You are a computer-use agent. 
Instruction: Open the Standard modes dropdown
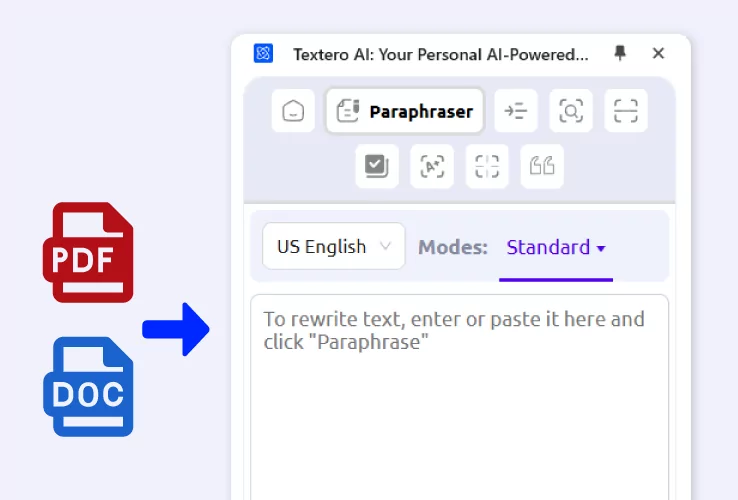[x=556, y=248]
